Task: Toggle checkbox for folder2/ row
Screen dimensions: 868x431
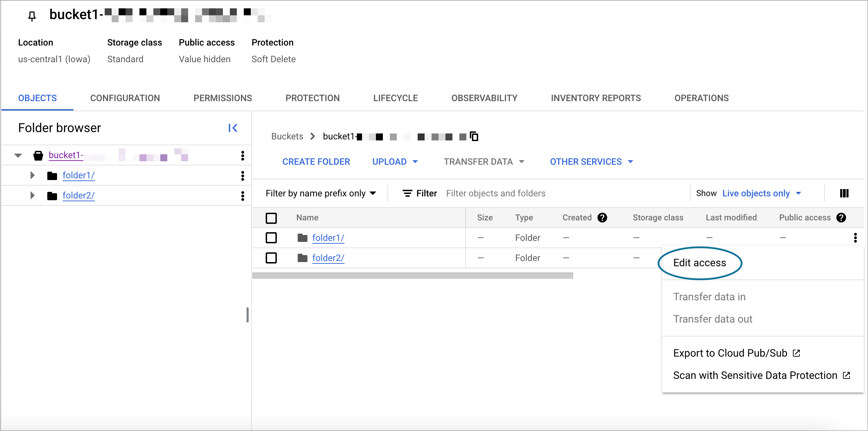Action: coord(271,258)
